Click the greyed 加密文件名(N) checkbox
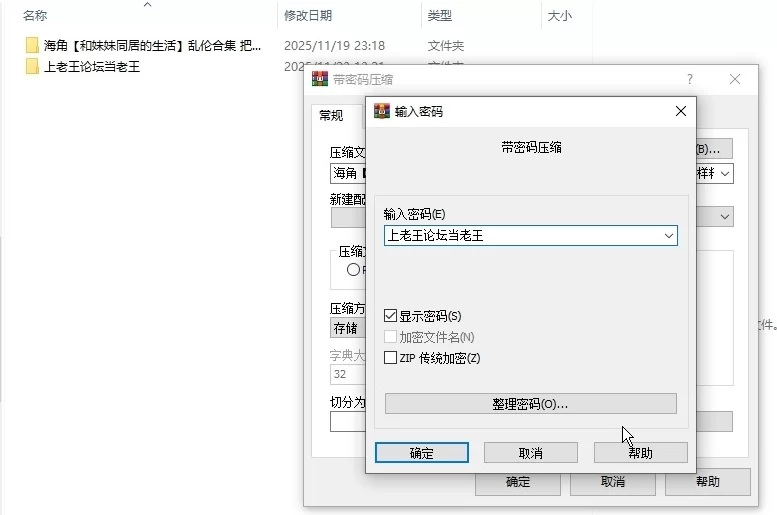The image size is (777, 515). pos(390,337)
